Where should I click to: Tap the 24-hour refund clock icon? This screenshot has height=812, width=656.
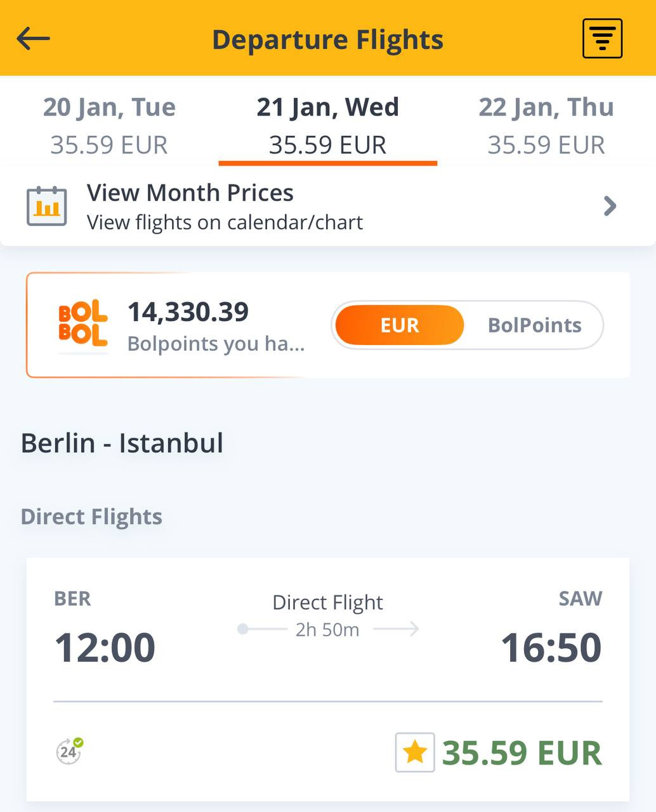coord(69,752)
